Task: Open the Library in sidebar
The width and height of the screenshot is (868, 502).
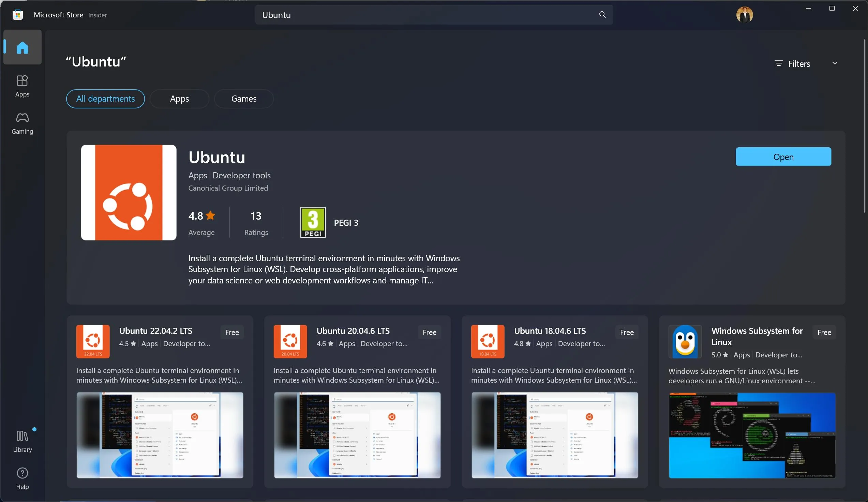Action: (x=23, y=441)
